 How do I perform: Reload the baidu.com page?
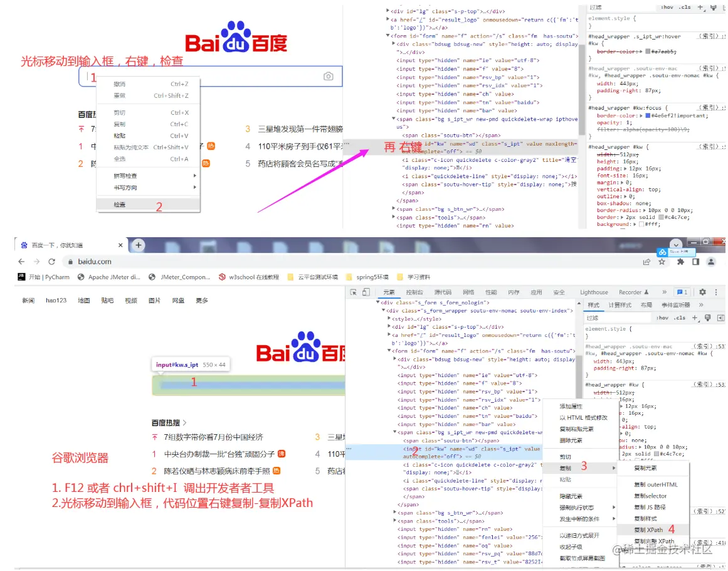click(51, 262)
